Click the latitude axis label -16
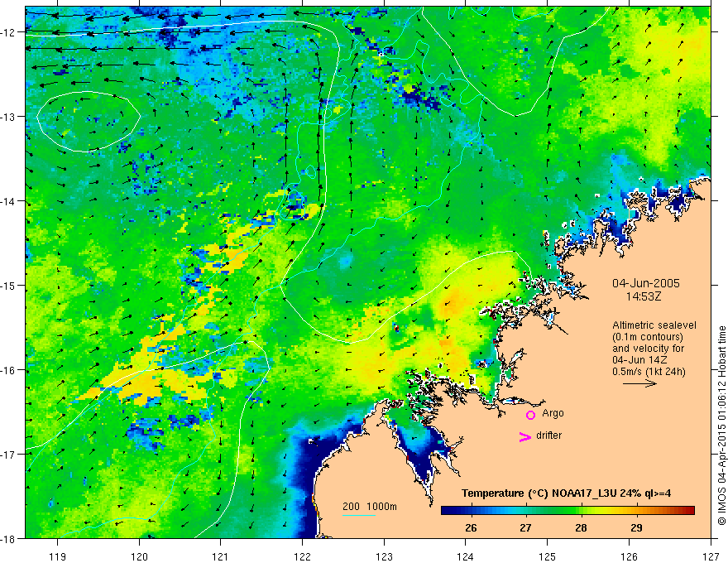The width and height of the screenshot is (728, 563). (x=9, y=370)
